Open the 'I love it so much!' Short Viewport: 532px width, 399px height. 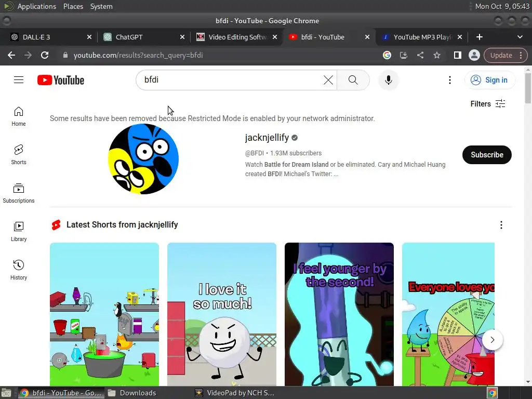(221, 314)
